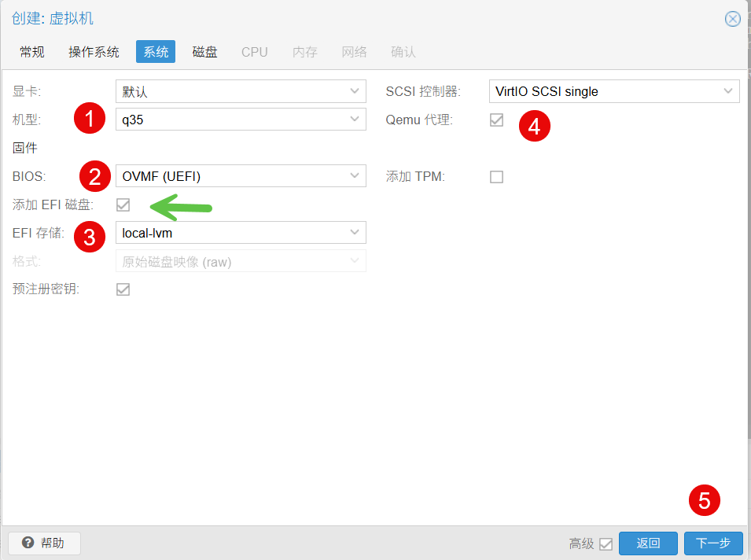Open the 内存 tab
The width and height of the screenshot is (751, 560).
[x=305, y=52]
